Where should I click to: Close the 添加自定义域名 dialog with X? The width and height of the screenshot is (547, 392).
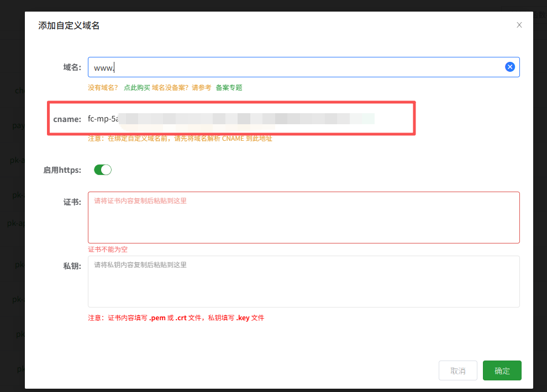[x=519, y=25]
